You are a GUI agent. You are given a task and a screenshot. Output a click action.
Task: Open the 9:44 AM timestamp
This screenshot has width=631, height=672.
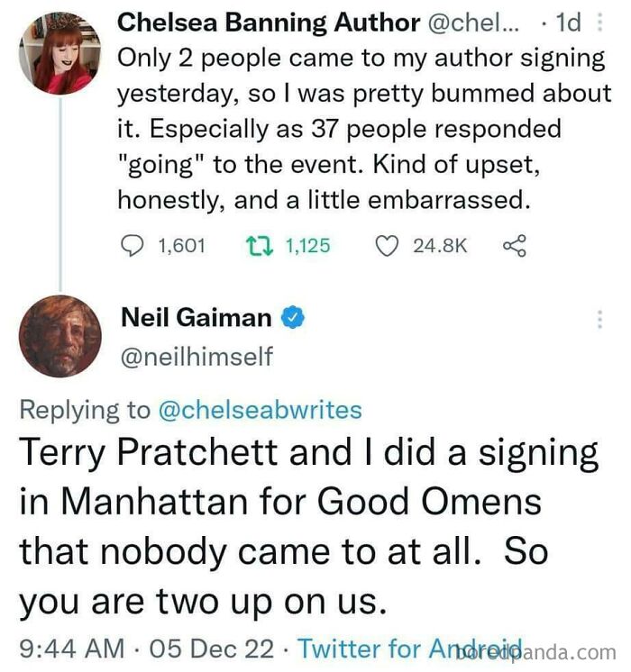coord(72,648)
